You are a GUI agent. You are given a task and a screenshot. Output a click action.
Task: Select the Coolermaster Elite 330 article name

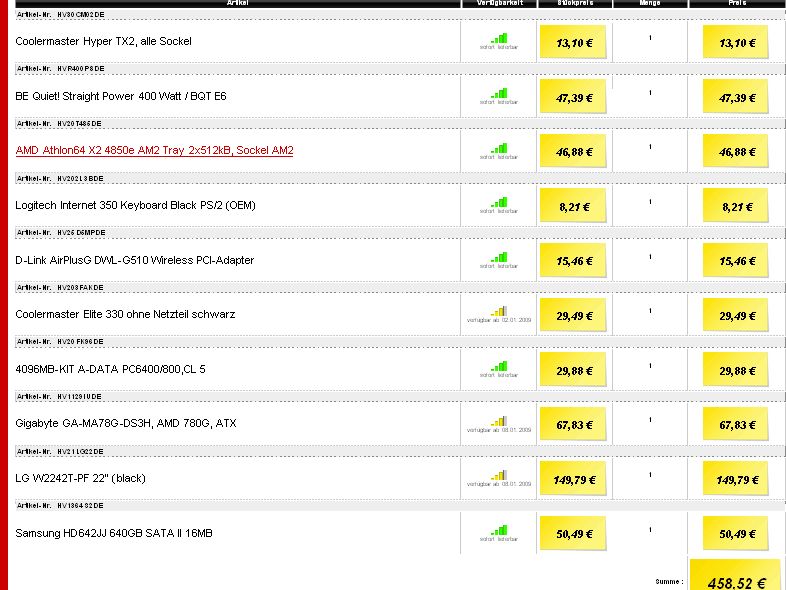point(125,314)
